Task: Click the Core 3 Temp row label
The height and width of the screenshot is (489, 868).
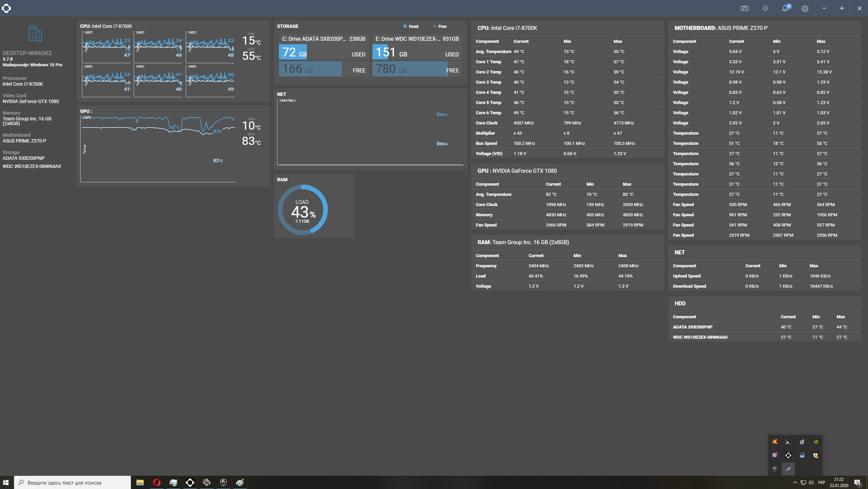Action: (x=488, y=82)
